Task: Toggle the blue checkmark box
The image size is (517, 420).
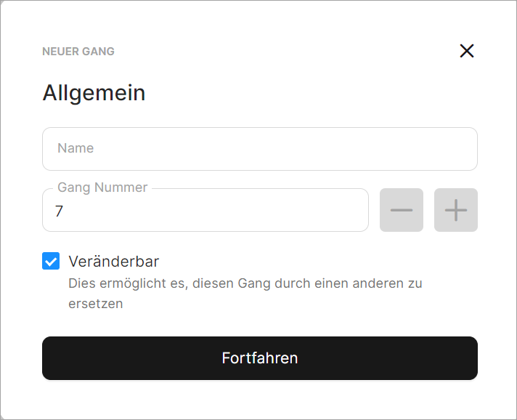Action: [51, 262]
